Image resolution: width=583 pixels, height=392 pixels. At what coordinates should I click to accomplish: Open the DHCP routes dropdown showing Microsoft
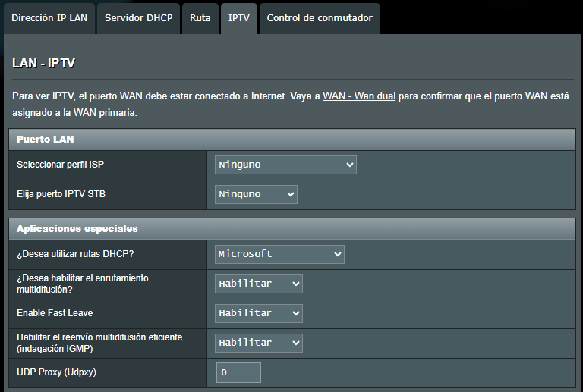(x=279, y=254)
